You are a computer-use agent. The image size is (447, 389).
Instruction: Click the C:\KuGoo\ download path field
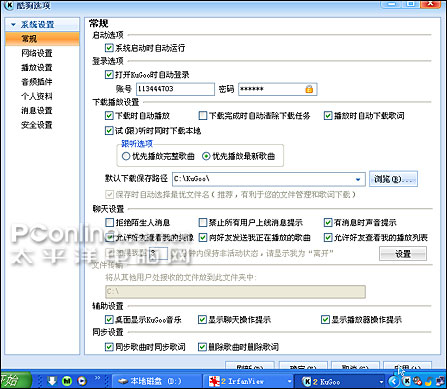[x=269, y=179]
